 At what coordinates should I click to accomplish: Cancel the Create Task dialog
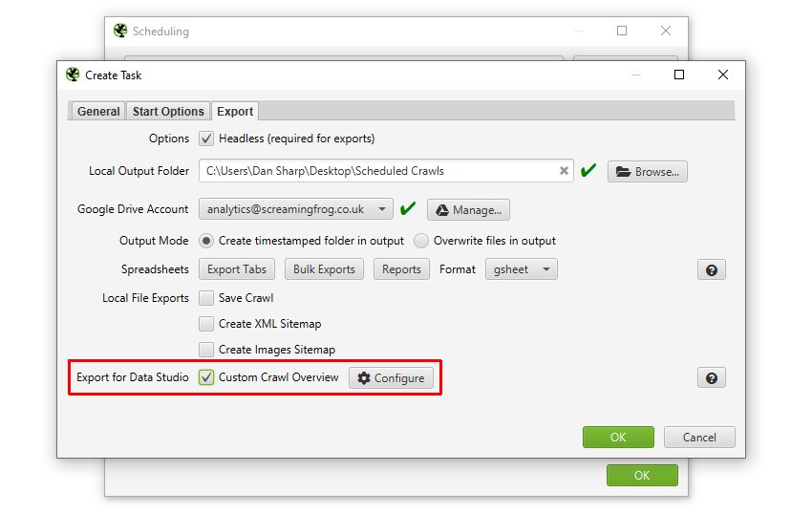click(699, 438)
